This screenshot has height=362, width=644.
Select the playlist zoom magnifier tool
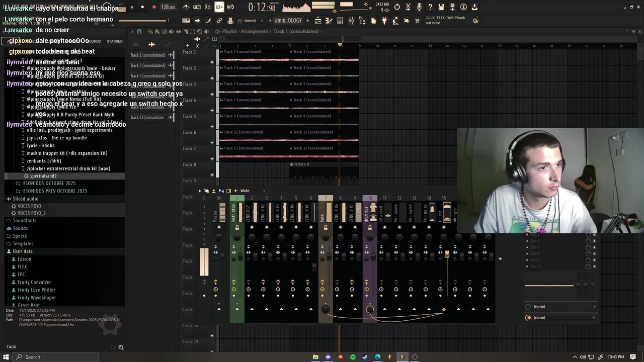pos(199,31)
